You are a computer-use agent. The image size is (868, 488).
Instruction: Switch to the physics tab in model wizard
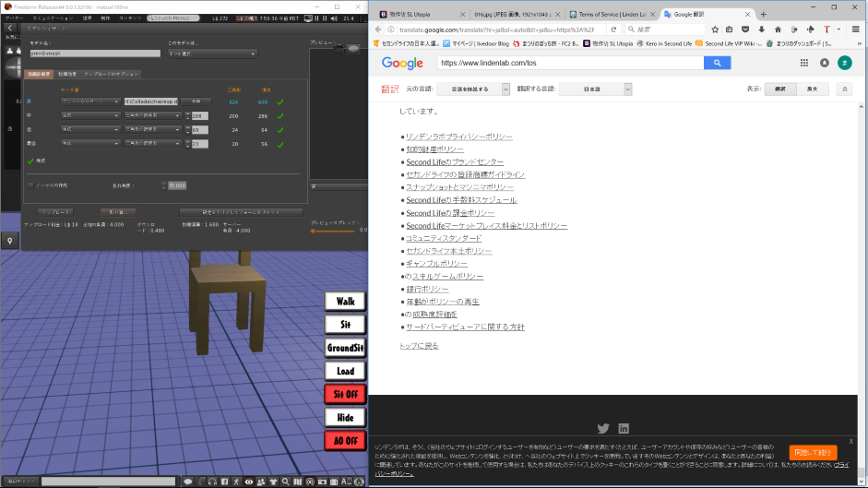(67, 74)
